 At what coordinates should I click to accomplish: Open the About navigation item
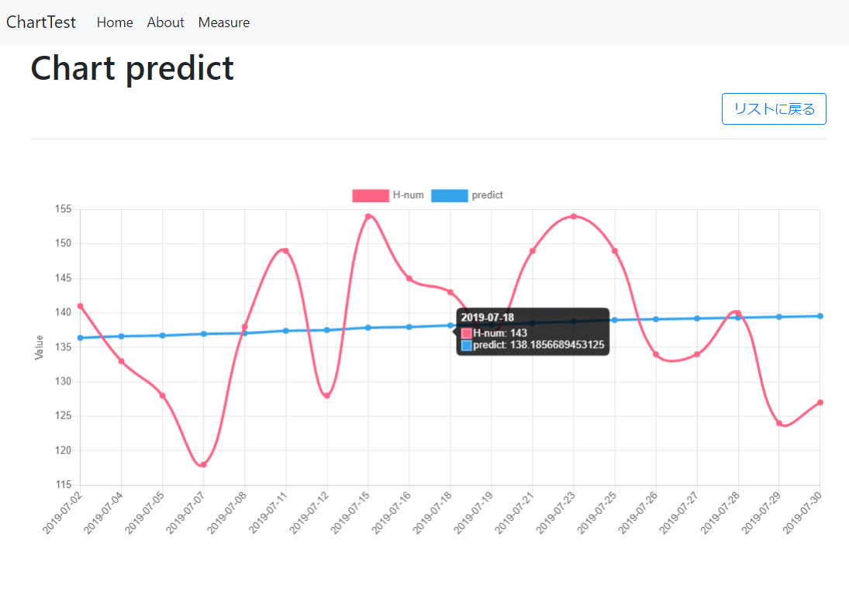click(165, 22)
